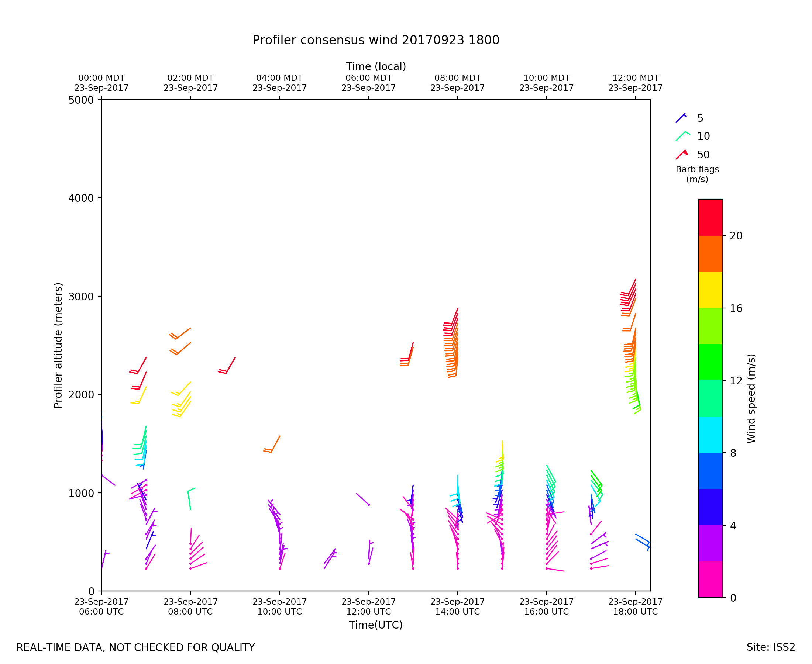Click the magenta bottom segment of the colorbar
This screenshot has width=812, height=664.
click(710, 580)
